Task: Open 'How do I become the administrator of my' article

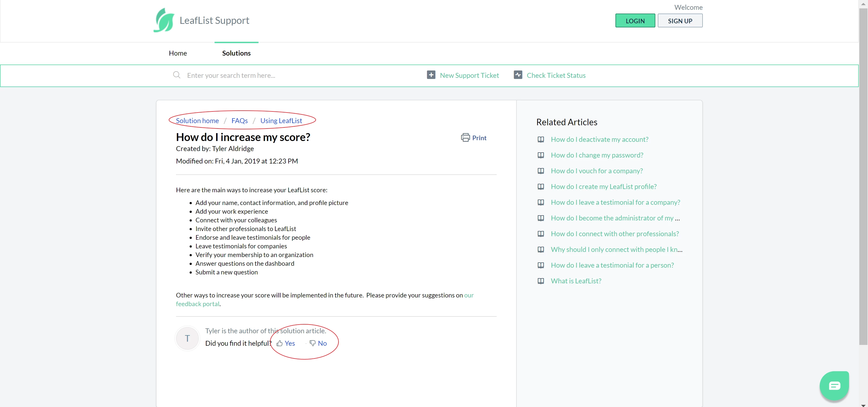Action: [x=615, y=218]
